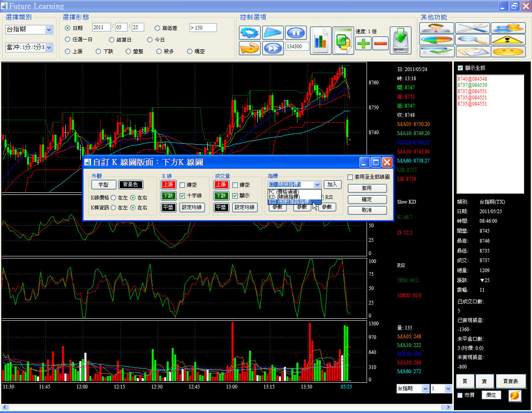Select the 盤整 radio option
Image resolution: width=532 pixels, height=413 pixels.
click(x=128, y=52)
